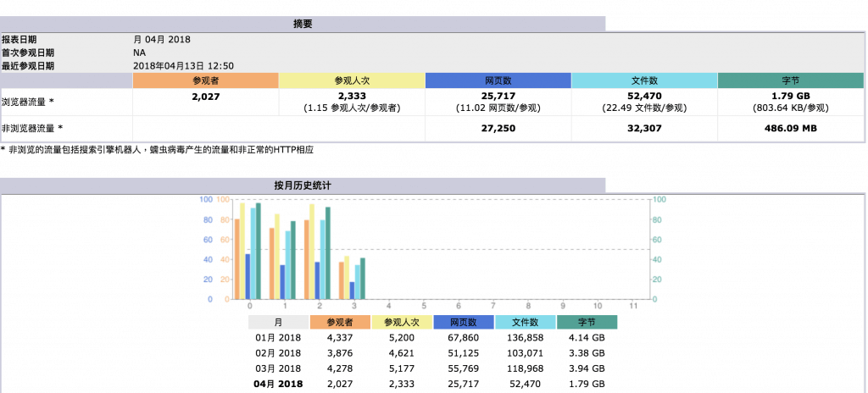Click the 文件数 header in monthly history table

tap(525, 322)
